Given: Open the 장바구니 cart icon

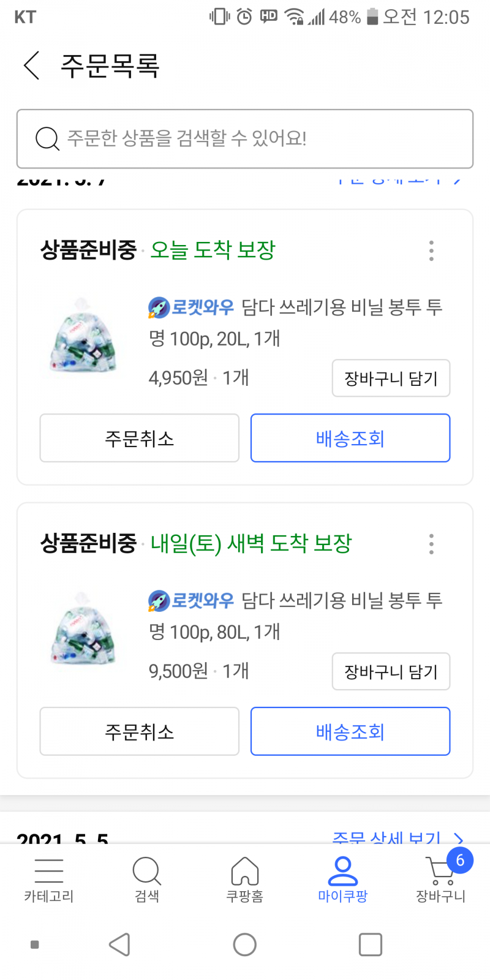Looking at the screenshot, I should coord(441,880).
